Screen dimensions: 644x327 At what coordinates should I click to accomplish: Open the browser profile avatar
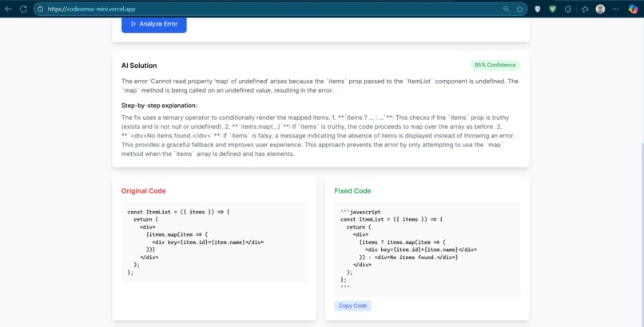tap(600, 9)
